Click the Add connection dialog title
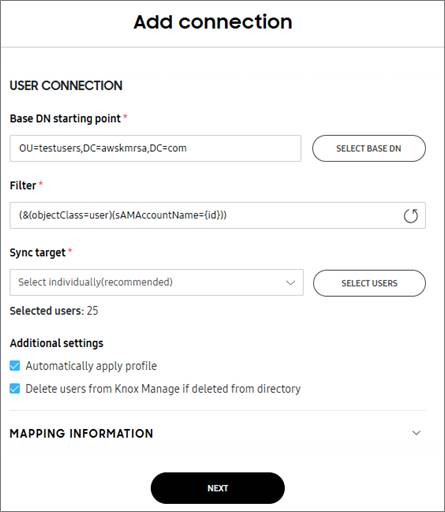Viewport: 445px width, 512px height. pyautogui.click(x=213, y=22)
